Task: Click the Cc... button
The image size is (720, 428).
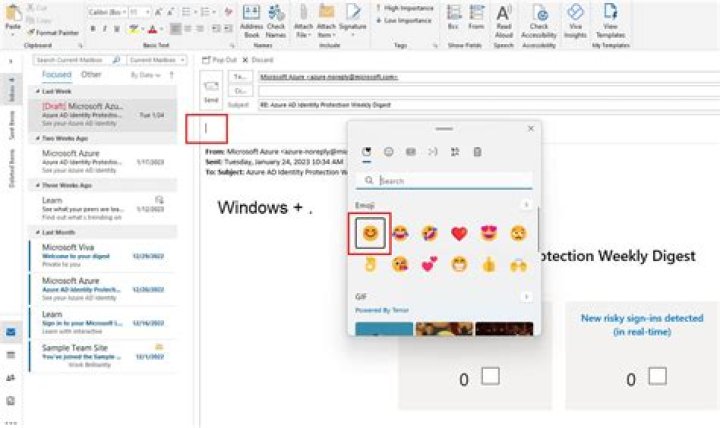Action: click(x=240, y=91)
